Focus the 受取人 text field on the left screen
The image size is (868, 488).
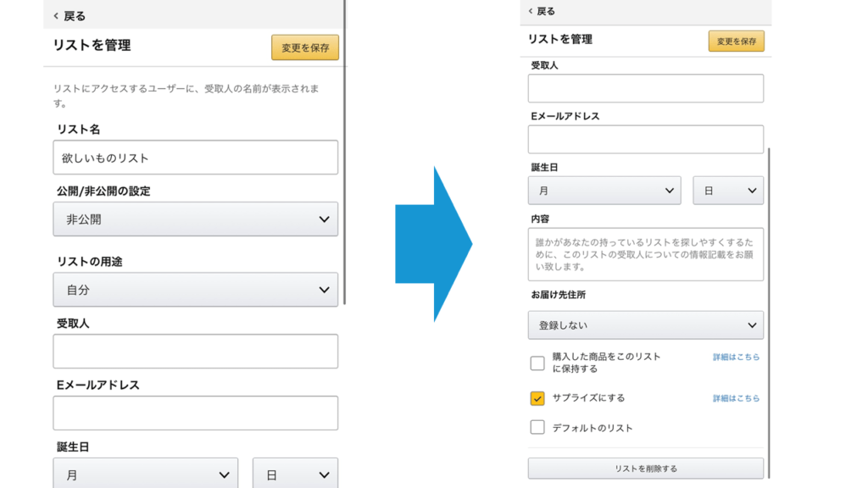coord(195,351)
